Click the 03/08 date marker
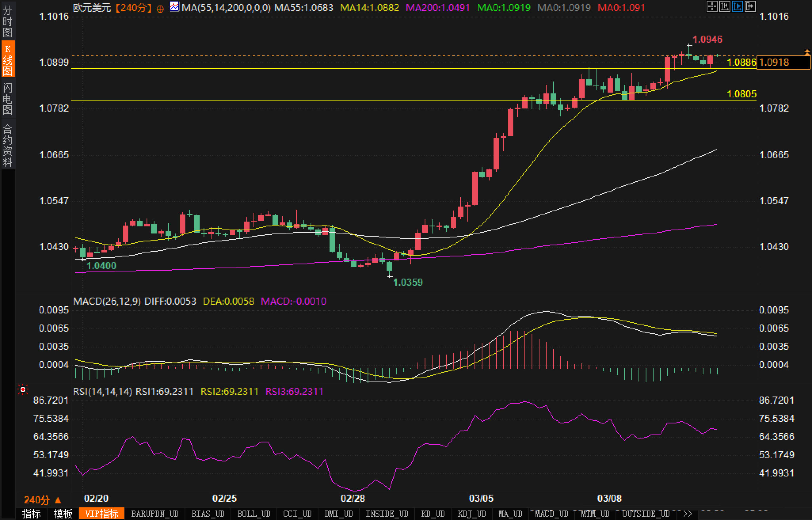The height and width of the screenshot is (520, 812). tap(609, 498)
